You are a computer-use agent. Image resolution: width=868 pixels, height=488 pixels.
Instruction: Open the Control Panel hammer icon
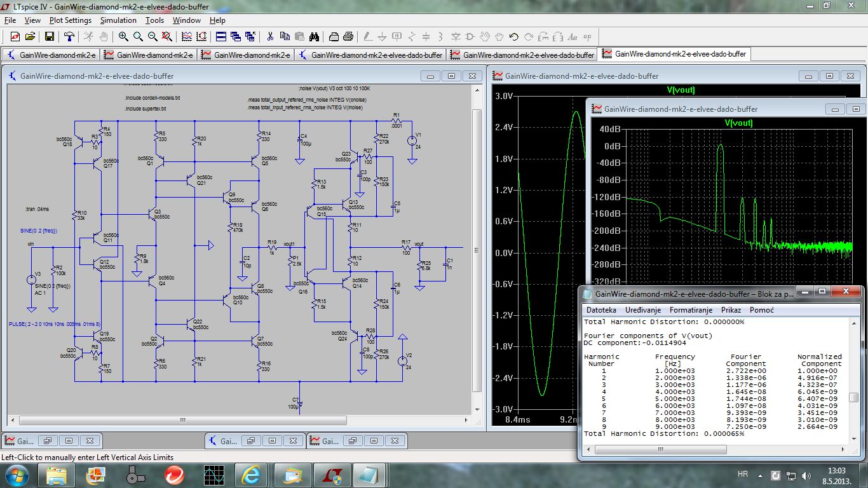point(69,37)
